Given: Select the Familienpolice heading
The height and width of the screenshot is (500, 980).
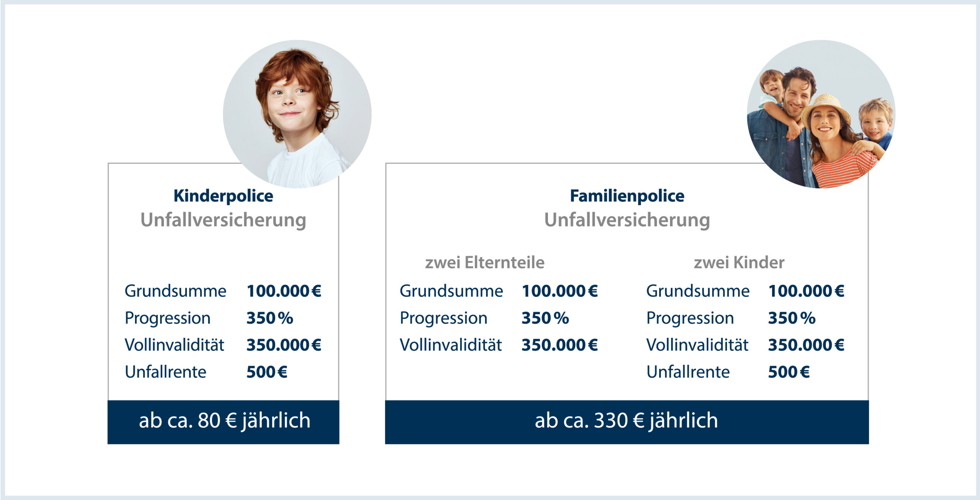Looking at the screenshot, I should 627,196.
